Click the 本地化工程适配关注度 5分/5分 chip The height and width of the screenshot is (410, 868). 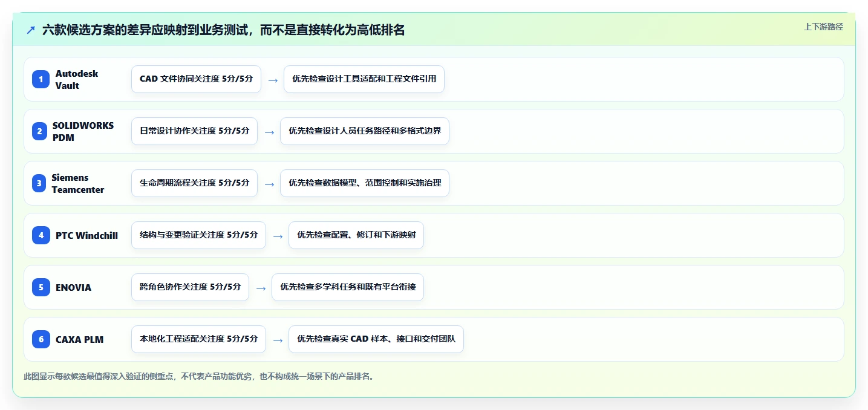198,339
